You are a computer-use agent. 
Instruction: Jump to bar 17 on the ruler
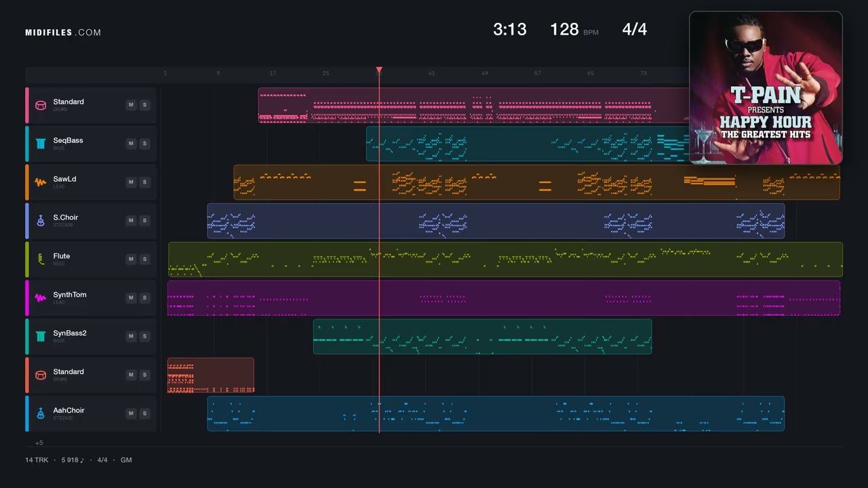[273, 73]
